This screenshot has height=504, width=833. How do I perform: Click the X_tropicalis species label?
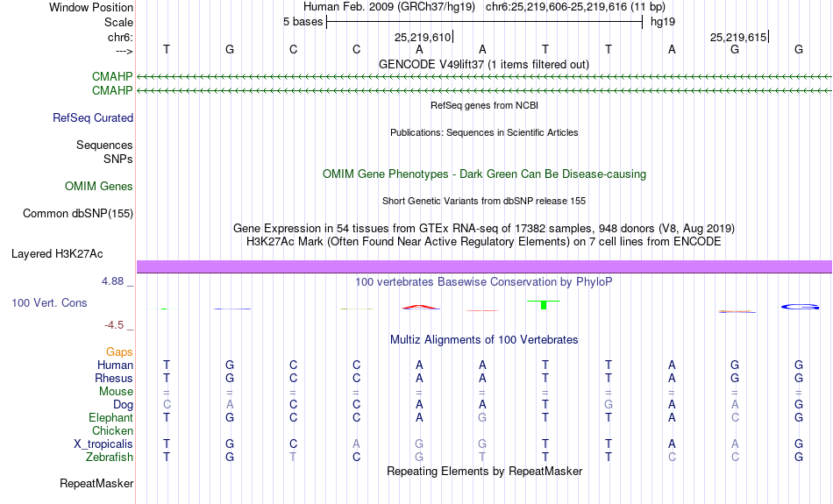(x=103, y=444)
